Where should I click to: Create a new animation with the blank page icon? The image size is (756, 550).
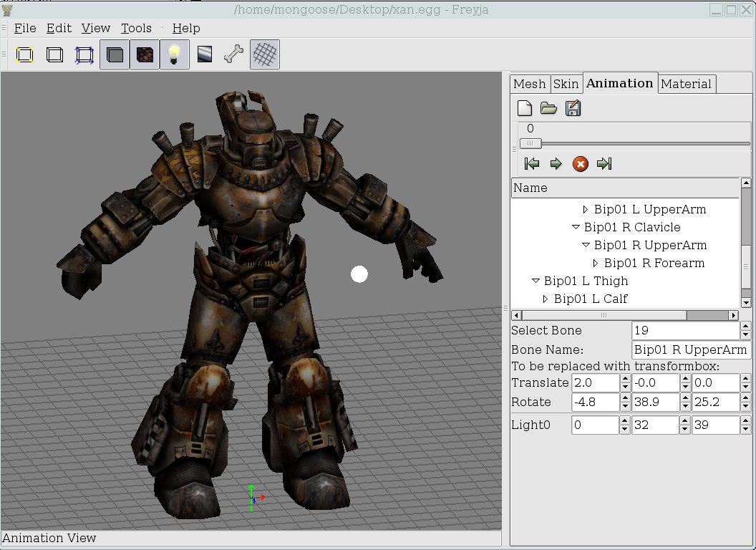click(x=525, y=108)
